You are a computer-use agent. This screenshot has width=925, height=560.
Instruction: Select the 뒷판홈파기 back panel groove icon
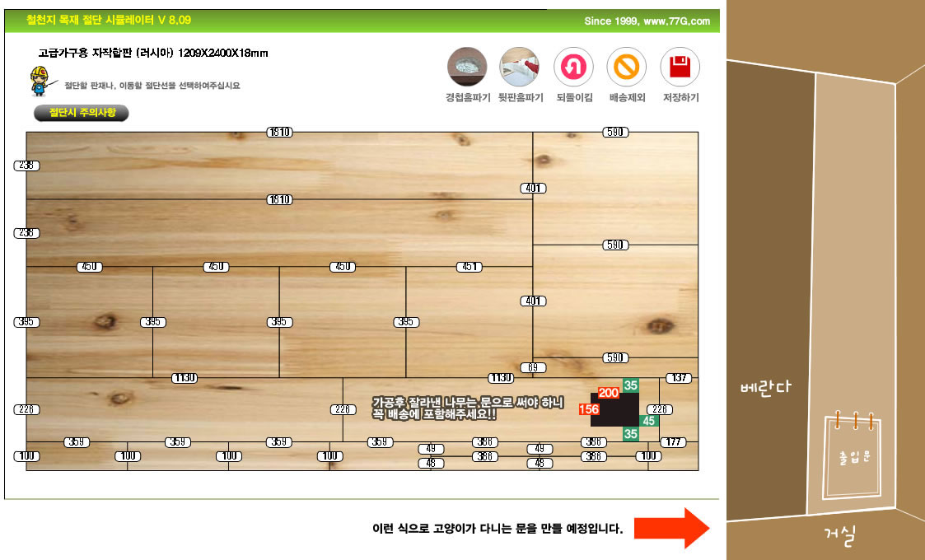click(x=520, y=68)
